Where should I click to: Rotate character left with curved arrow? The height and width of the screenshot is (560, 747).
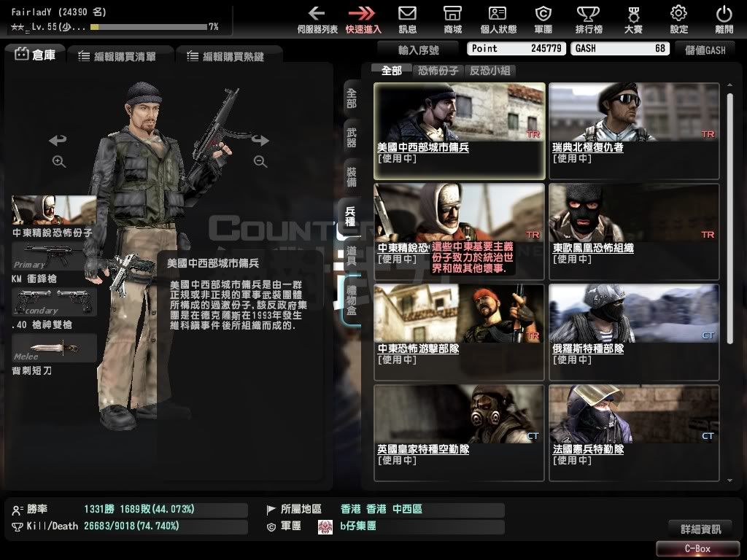(x=58, y=140)
